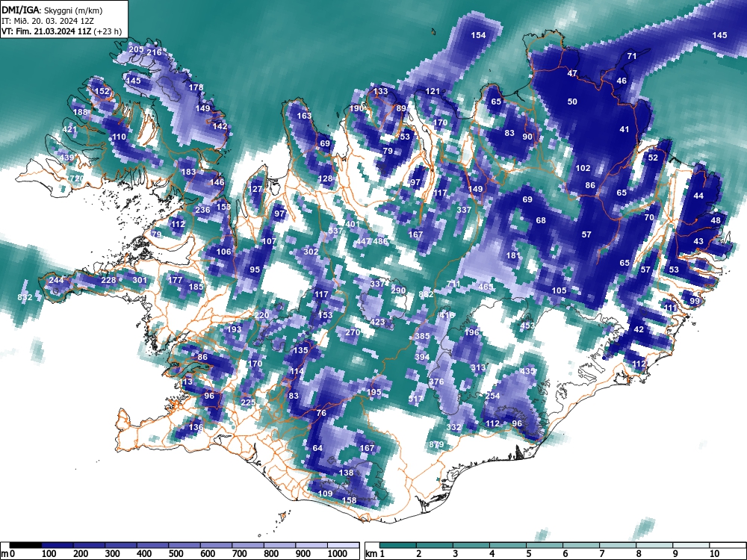
Task: Click the visibility value '244'
Action: pyautogui.click(x=56, y=280)
